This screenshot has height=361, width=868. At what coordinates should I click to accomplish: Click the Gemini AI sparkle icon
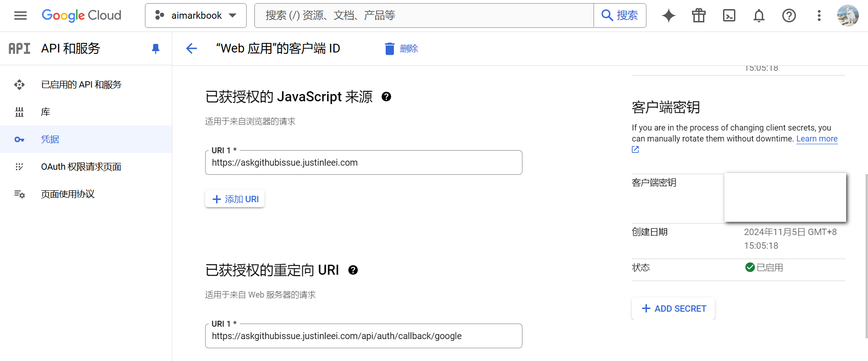coord(668,16)
